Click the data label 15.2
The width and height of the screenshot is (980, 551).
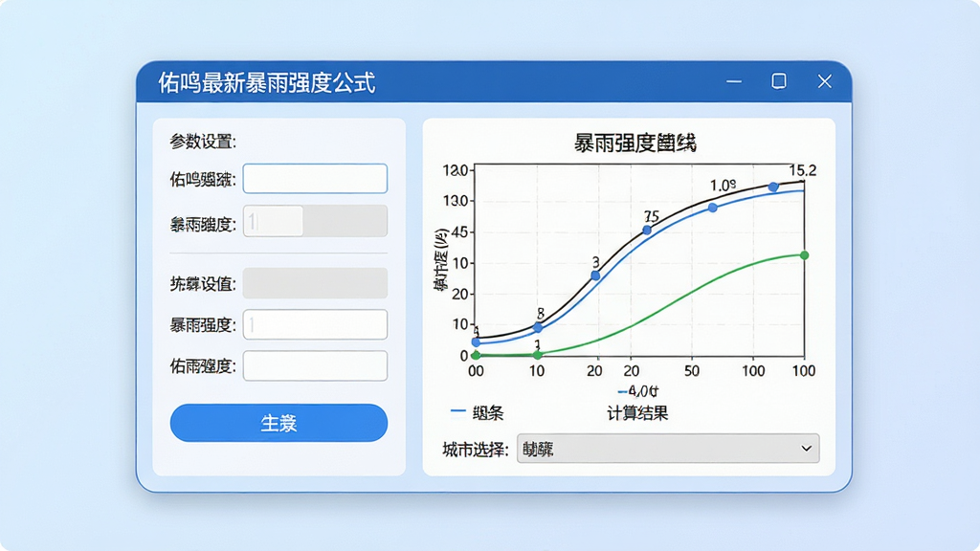click(803, 170)
